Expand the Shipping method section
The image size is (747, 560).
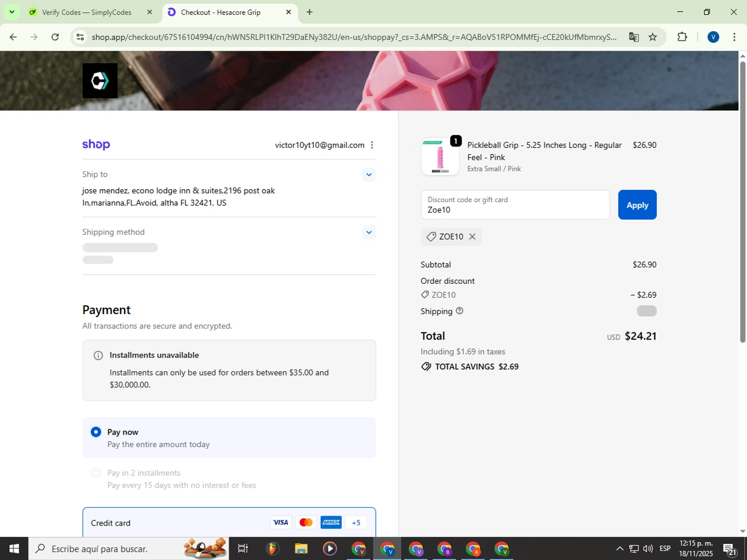point(369,232)
